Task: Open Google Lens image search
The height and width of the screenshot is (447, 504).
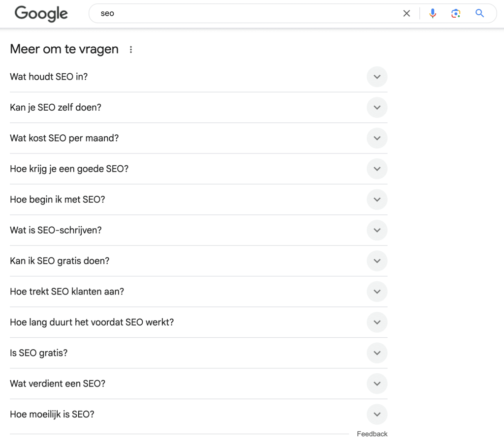Action: click(456, 13)
